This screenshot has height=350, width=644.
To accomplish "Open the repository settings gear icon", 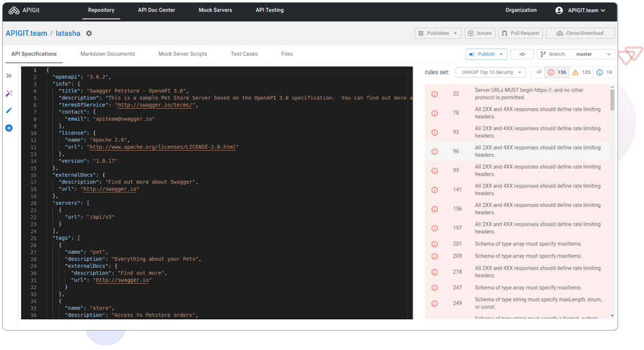I will pos(89,33).
